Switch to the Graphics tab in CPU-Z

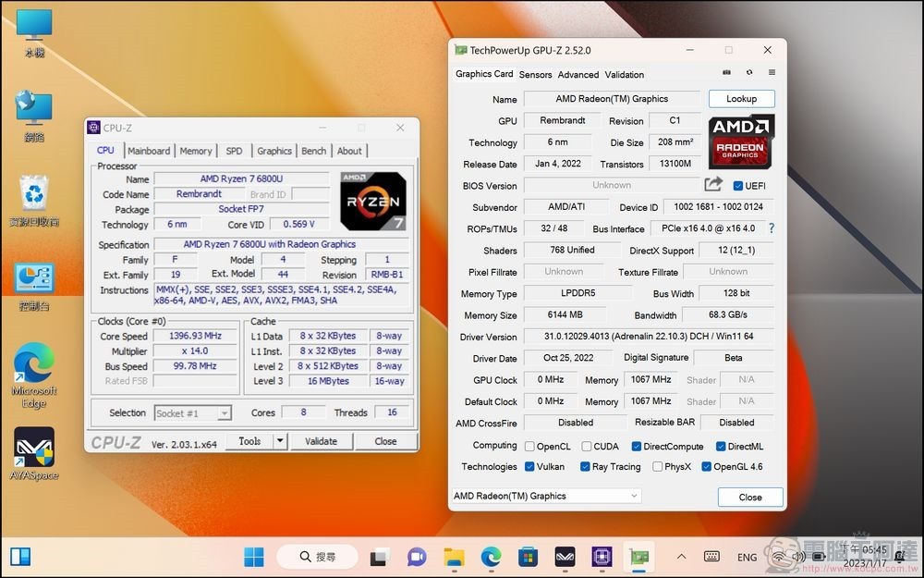click(x=274, y=151)
